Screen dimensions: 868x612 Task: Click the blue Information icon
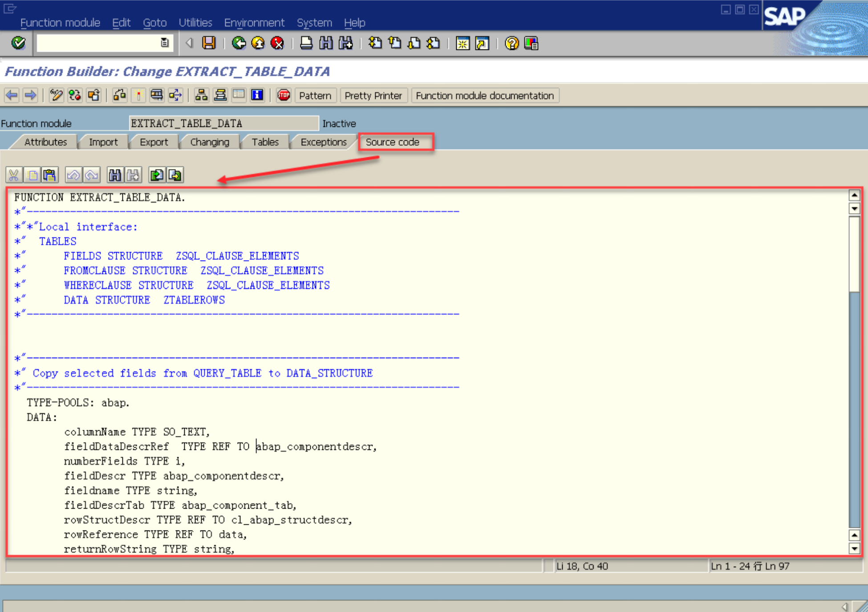point(257,95)
